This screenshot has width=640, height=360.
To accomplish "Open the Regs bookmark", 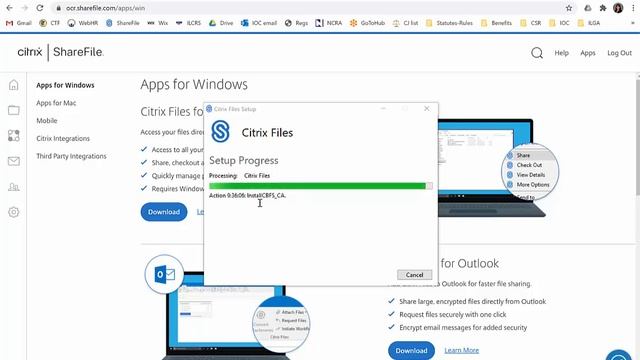I will 296,23.
